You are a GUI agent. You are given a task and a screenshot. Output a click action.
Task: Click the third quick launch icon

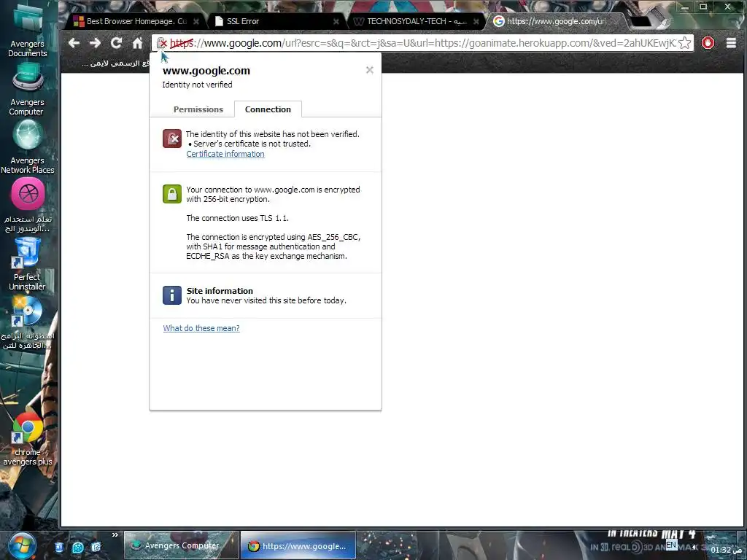pos(96,547)
